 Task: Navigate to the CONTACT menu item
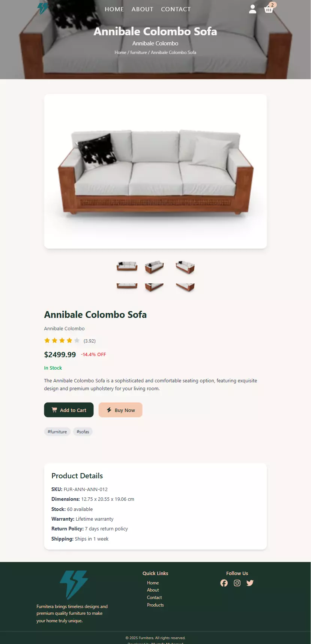pos(176,9)
